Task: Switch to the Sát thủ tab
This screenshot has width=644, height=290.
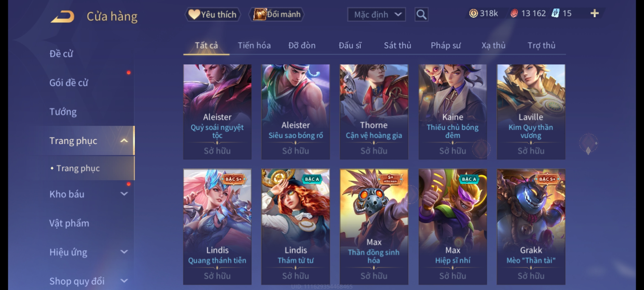Action: coord(397,45)
